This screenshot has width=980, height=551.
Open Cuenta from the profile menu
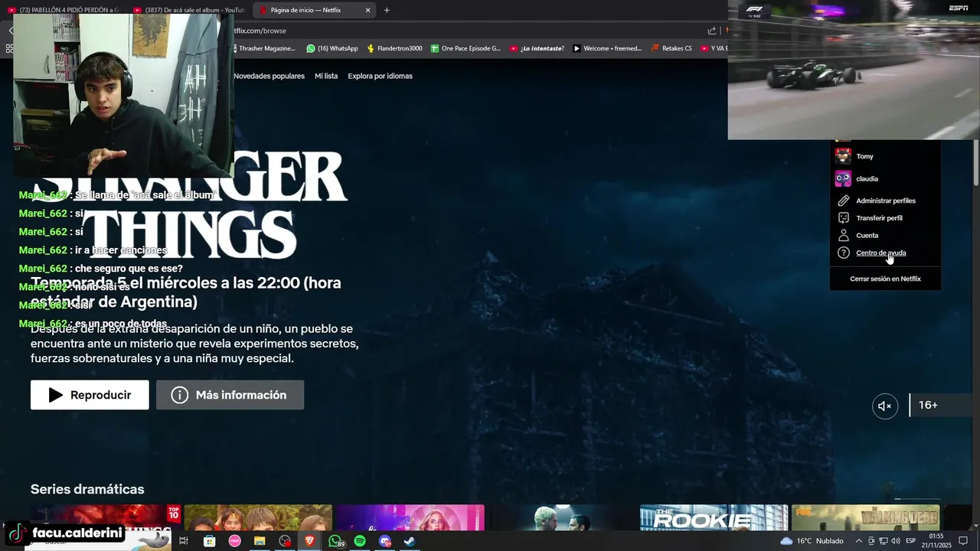(867, 236)
